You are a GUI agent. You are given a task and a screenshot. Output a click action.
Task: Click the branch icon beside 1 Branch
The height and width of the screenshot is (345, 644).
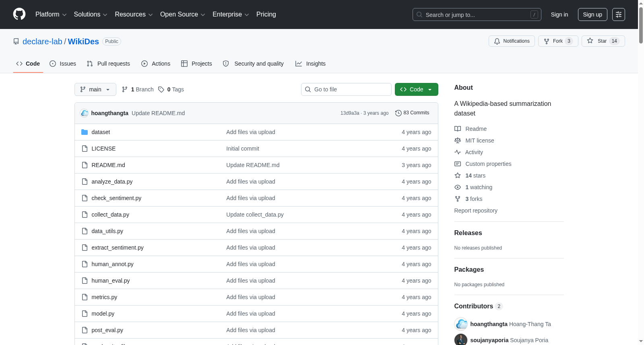point(125,89)
